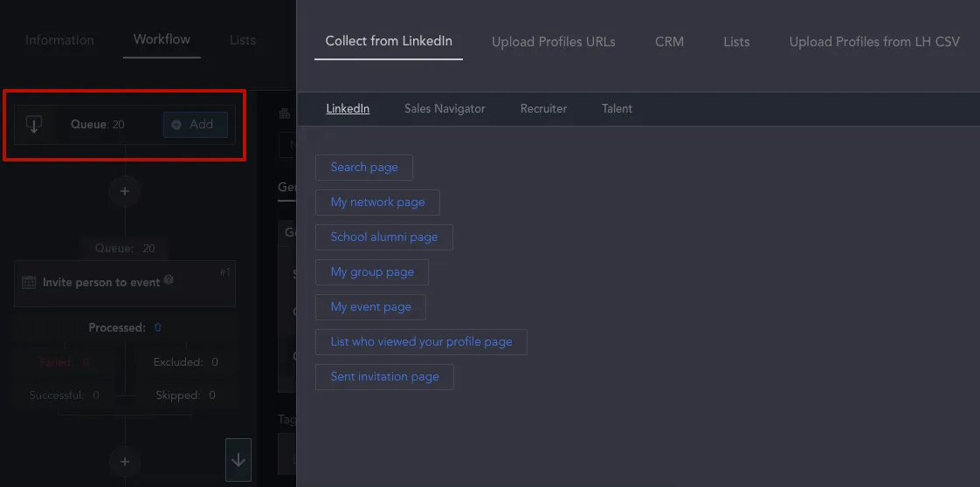Click the queue download icon beside Queue: 20
This screenshot has height=487, width=980.
34,125
